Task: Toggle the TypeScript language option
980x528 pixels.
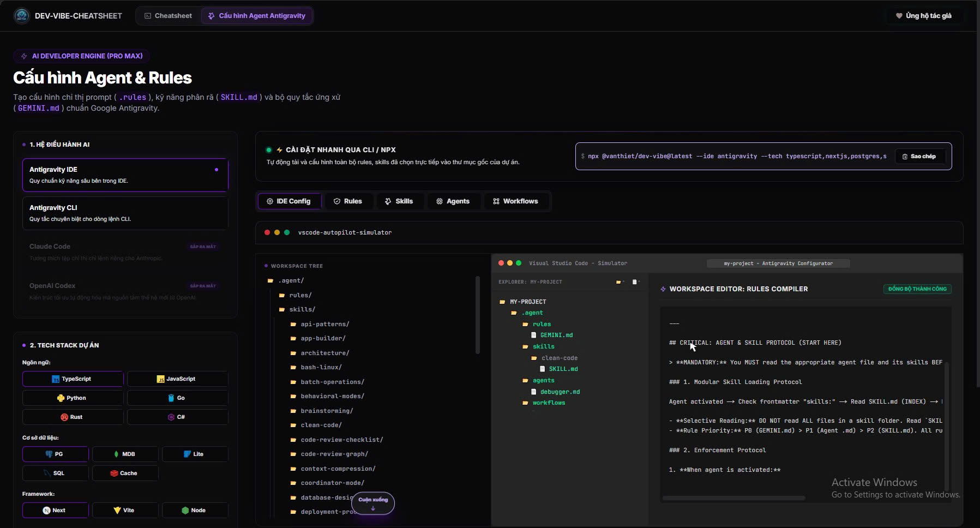Action: [73, 379]
